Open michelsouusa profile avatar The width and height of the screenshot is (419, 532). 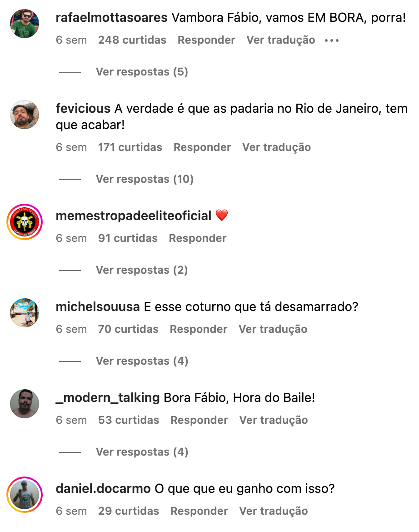(25, 313)
